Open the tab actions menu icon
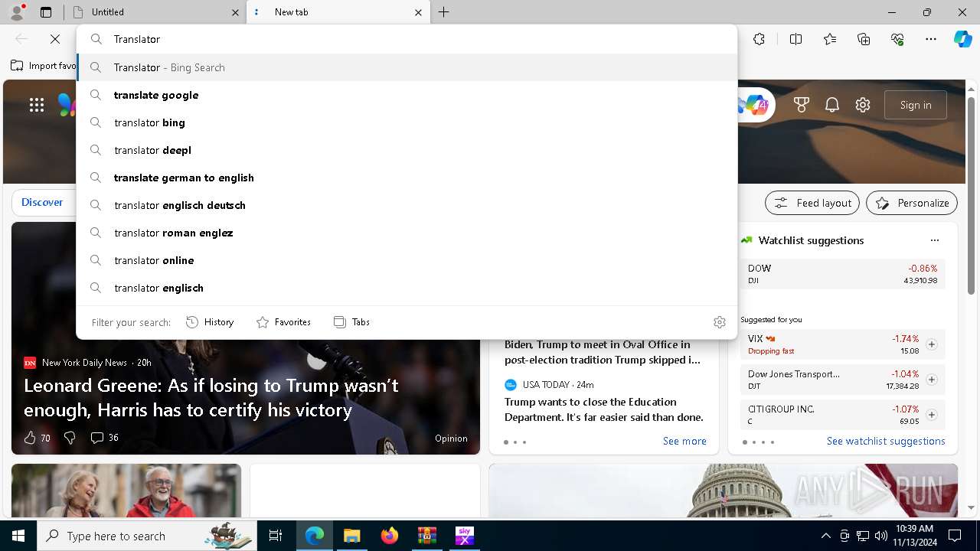The width and height of the screenshot is (980, 551). coord(46,12)
